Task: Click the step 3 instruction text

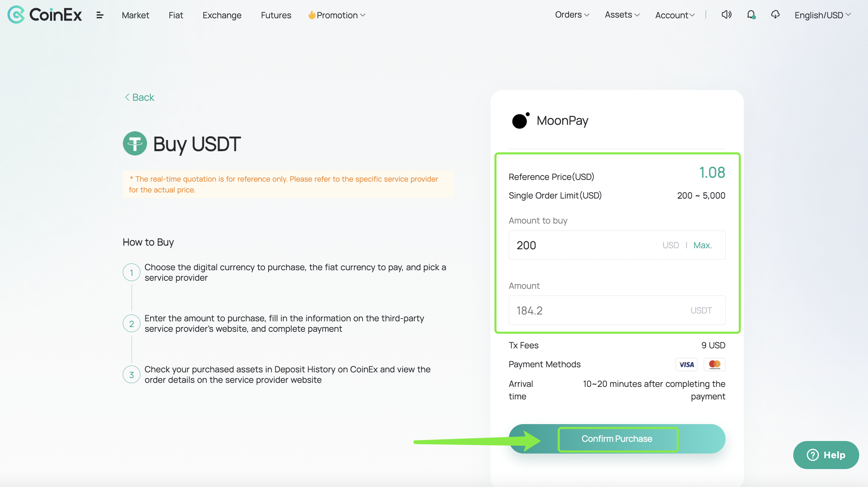Action: pyautogui.click(x=287, y=374)
